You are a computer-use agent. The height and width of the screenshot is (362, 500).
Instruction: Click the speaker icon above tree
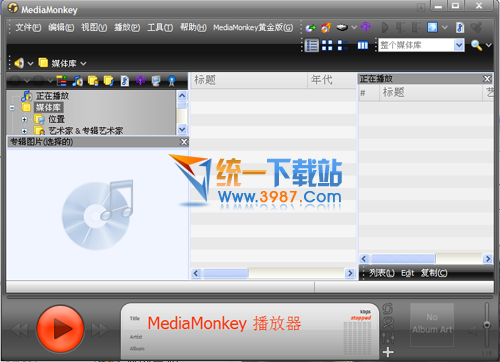pyautogui.click(x=19, y=63)
